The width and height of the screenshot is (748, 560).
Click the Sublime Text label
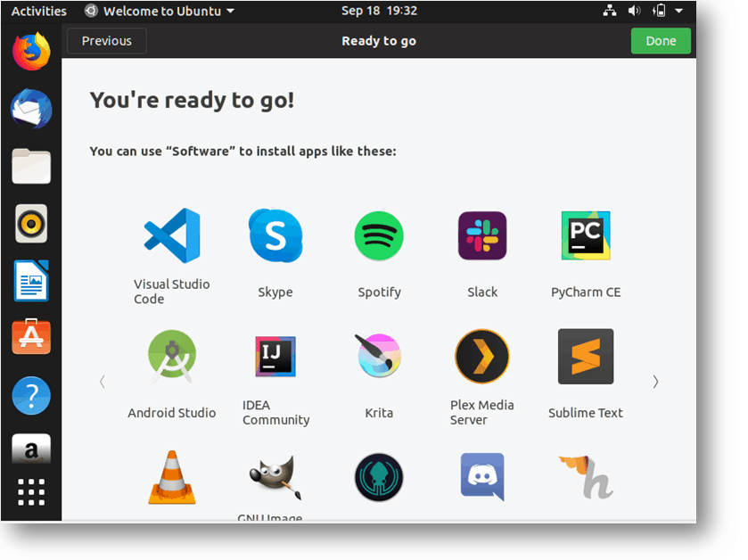coord(586,413)
